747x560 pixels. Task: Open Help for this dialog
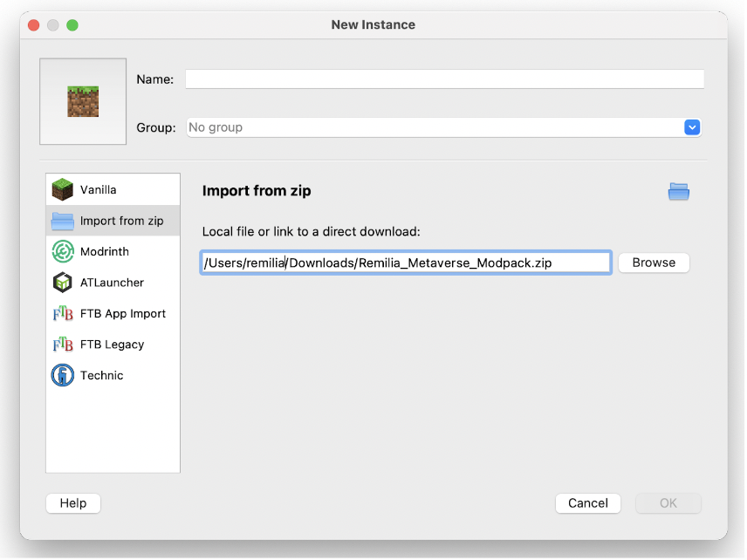point(73,502)
